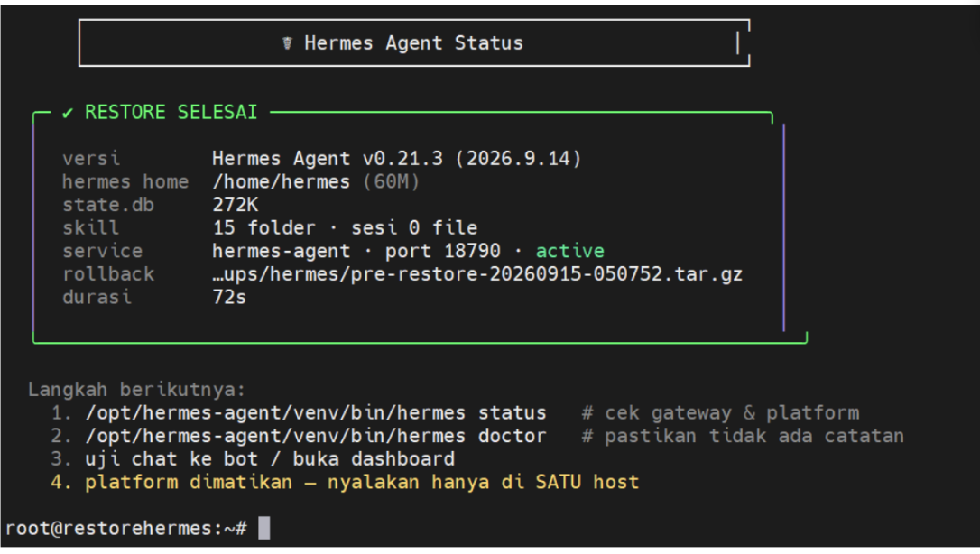
Task: Click '# pastikan tidak ada catatan' comment
Action: [x=744, y=436]
